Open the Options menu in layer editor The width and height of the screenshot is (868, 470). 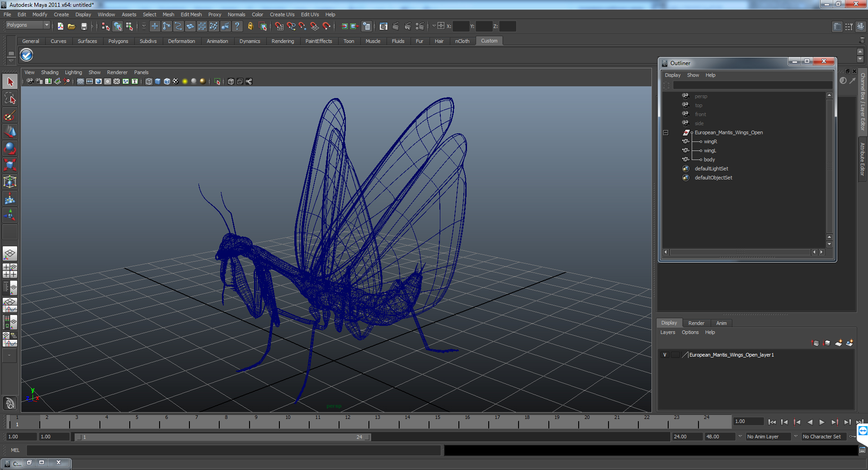690,332
